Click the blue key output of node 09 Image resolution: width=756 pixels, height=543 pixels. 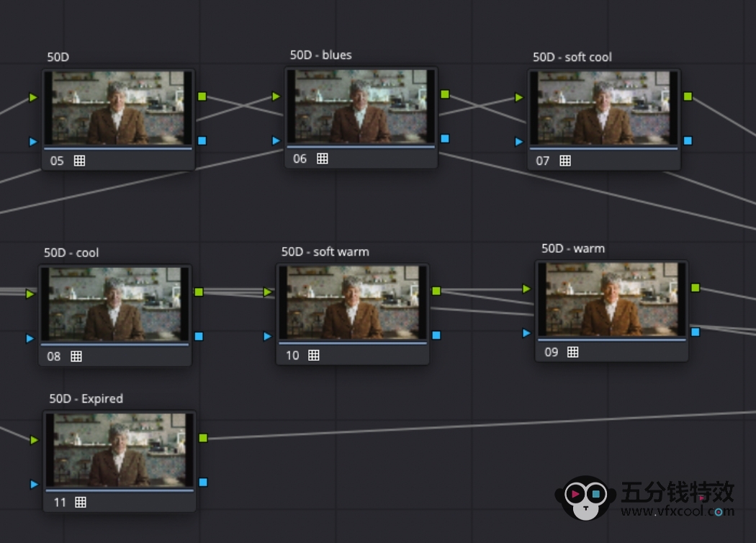point(696,332)
